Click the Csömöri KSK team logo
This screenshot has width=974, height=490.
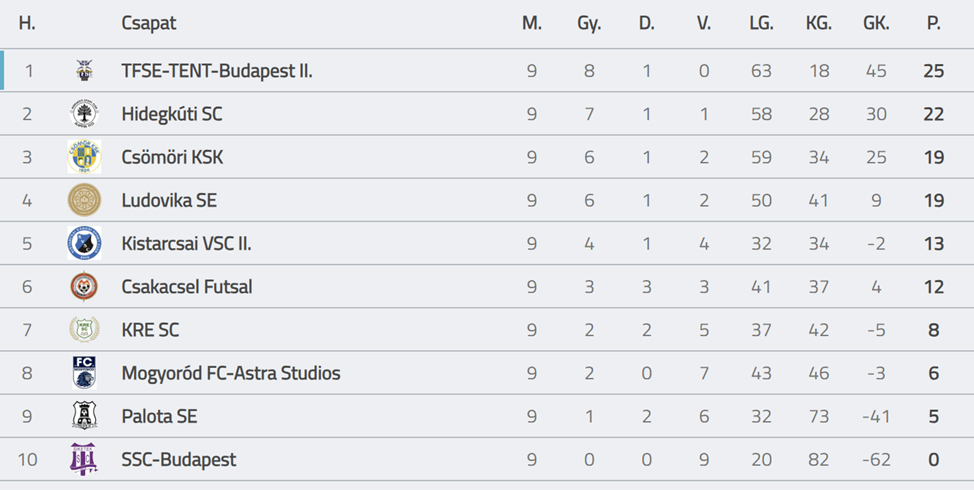pyautogui.click(x=84, y=157)
